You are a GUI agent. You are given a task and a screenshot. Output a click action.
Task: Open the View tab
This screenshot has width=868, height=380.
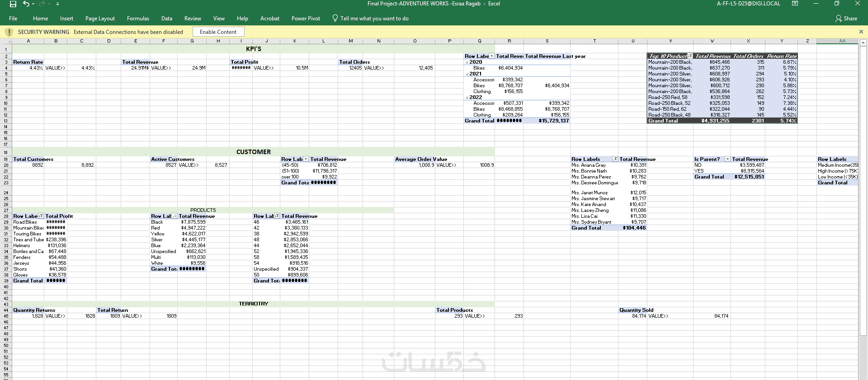tap(219, 19)
